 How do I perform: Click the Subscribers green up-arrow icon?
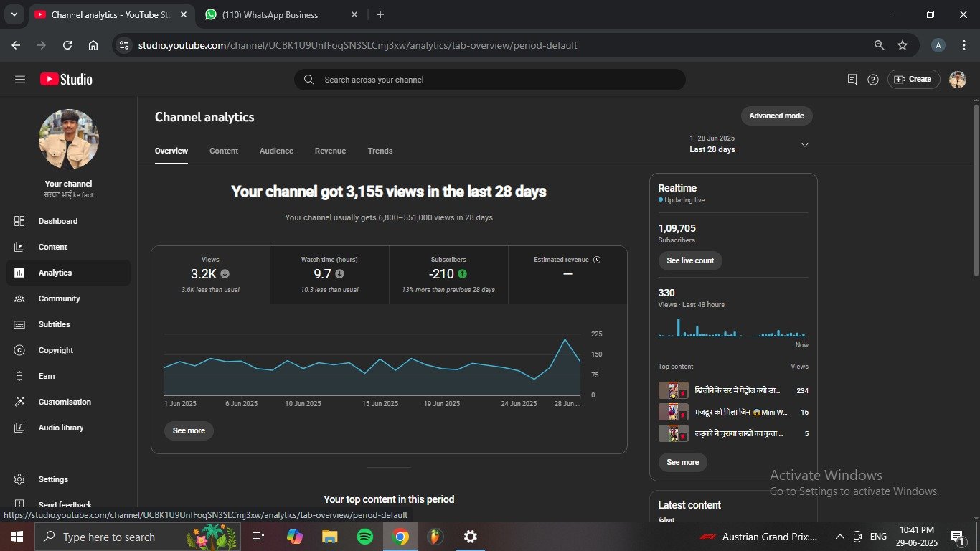tap(462, 273)
